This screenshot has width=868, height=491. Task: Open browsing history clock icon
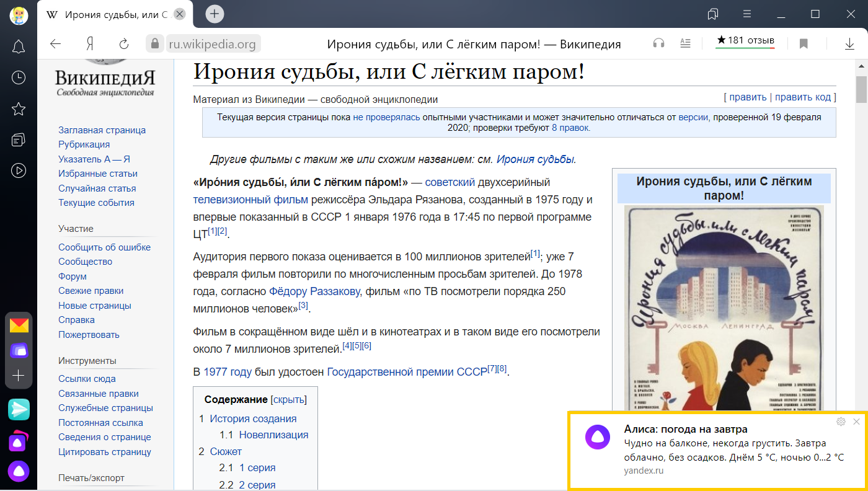tap(19, 77)
